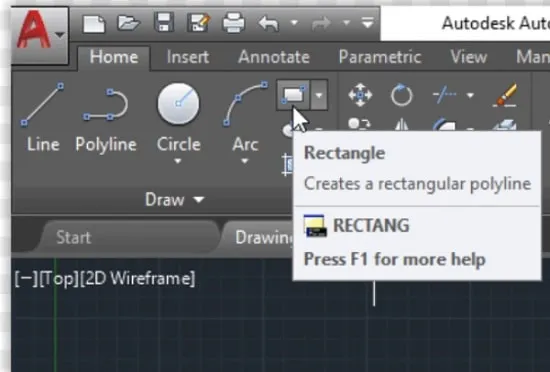The width and height of the screenshot is (550, 372).
Task: Click the Plot printer icon
Action: (x=234, y=23)
